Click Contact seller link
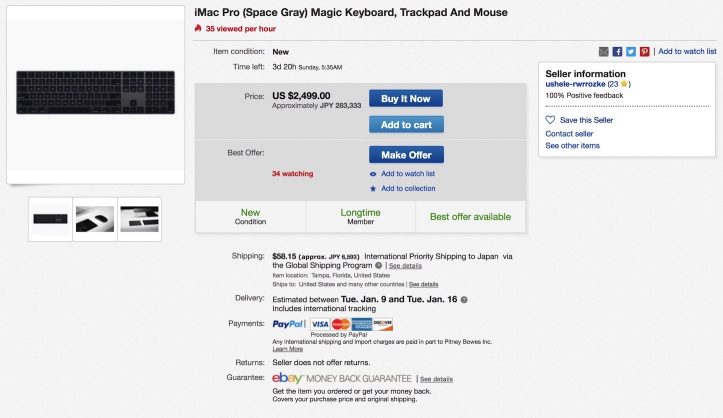 pyautogui.click(x=569, y=133)
